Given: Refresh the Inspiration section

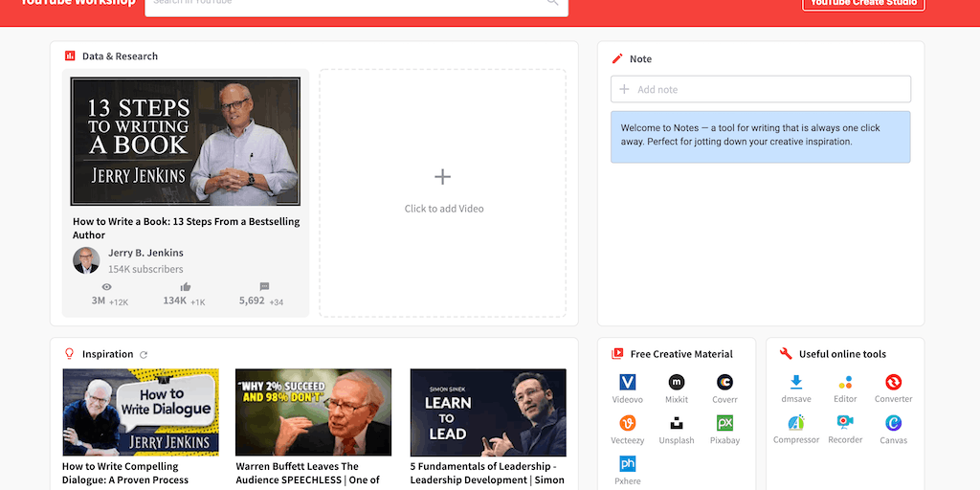Looking at the screenshot, I should (144, 355).
